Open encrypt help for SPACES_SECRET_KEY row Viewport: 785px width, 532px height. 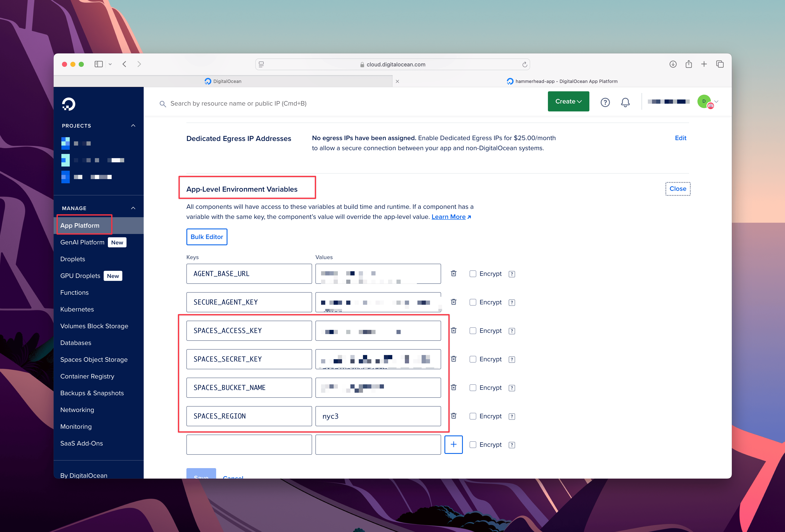512,359
